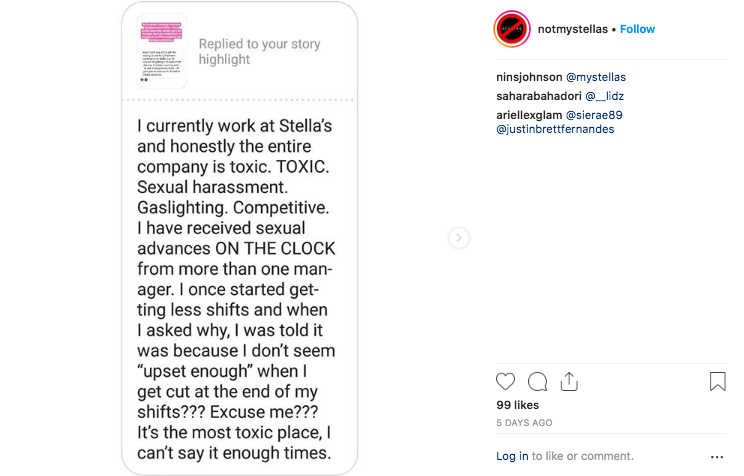
Task: Go to next image with arrow chevron
Action: pos(458,238)
